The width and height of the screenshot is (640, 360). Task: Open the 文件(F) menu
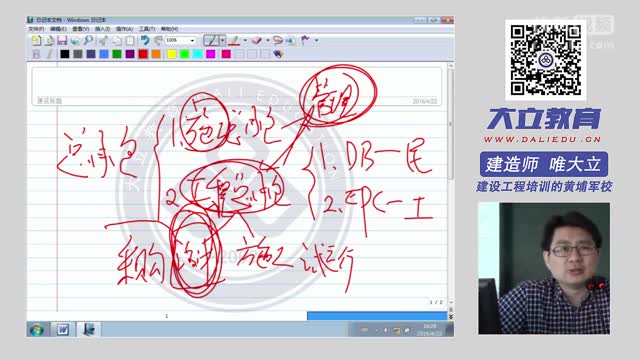coord(36,29)
